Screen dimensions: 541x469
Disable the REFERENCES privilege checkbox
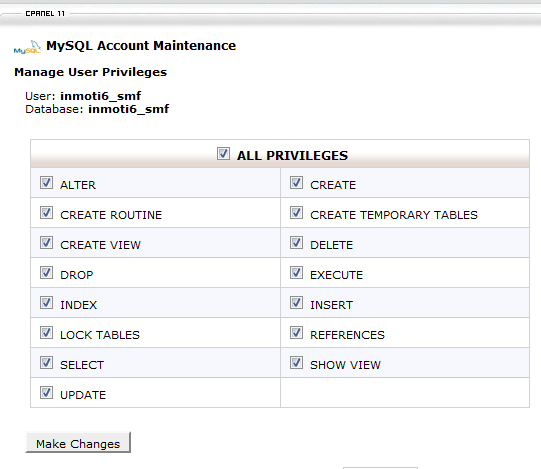pyautogui.click(x=296, y=333)
